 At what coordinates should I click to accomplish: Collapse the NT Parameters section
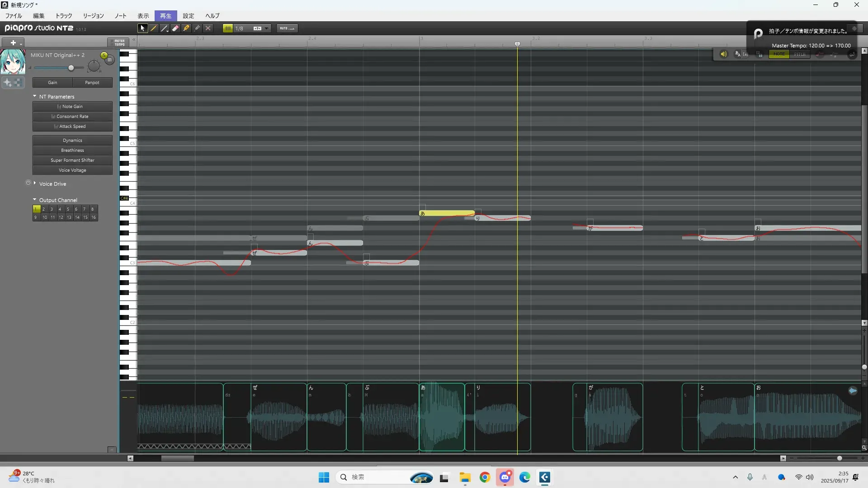35,96
